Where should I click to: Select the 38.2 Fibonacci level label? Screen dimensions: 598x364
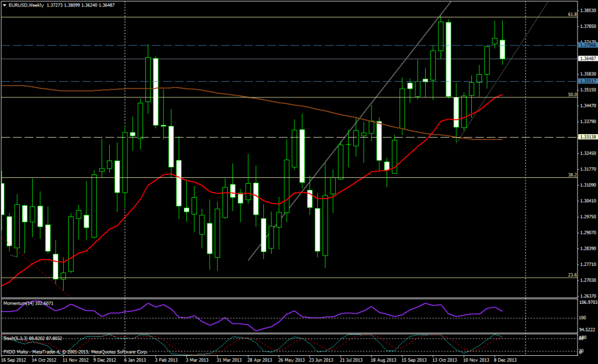pos(572,174)
